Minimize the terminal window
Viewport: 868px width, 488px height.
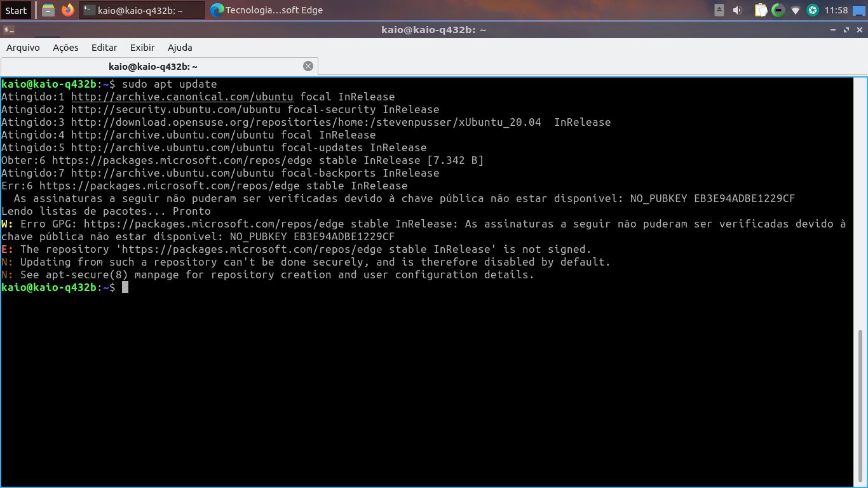833,30
